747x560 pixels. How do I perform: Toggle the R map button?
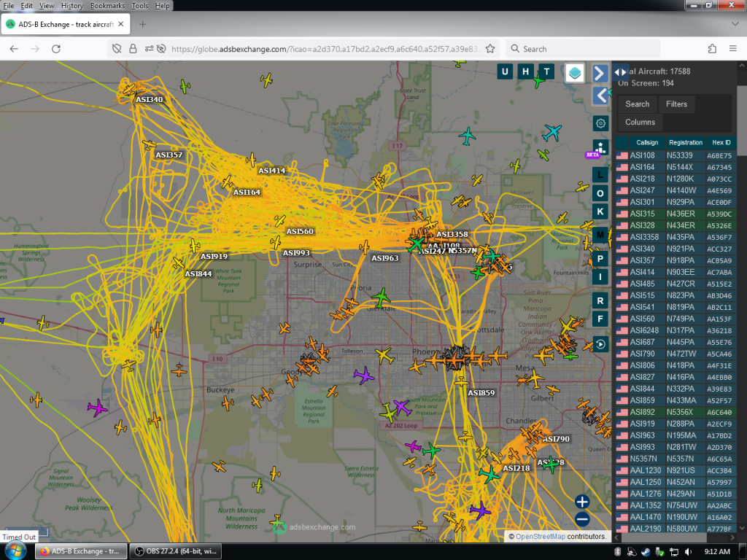point(600,301)
